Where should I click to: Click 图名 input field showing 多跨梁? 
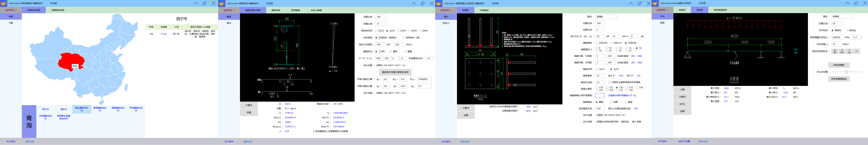(842, 16)
